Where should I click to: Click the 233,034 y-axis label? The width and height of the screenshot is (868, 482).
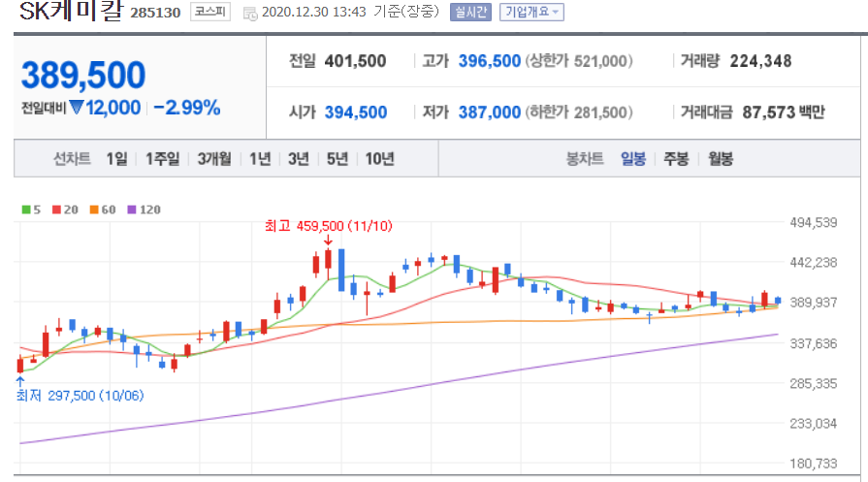813,424
